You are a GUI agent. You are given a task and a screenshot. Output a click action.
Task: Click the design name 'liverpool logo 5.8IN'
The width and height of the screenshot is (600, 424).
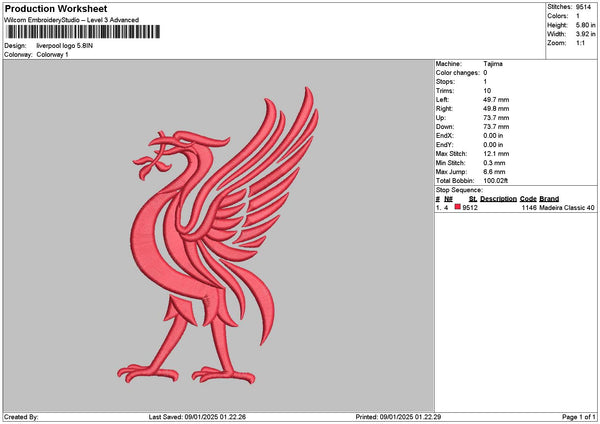(x=65, y=46)
